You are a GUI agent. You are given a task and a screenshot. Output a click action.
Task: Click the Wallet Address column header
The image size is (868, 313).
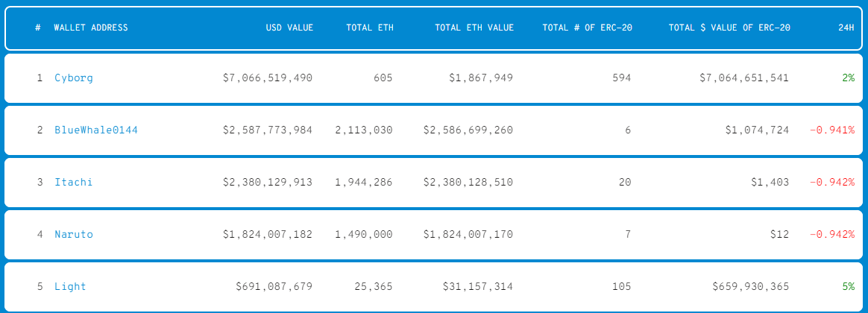91,28
